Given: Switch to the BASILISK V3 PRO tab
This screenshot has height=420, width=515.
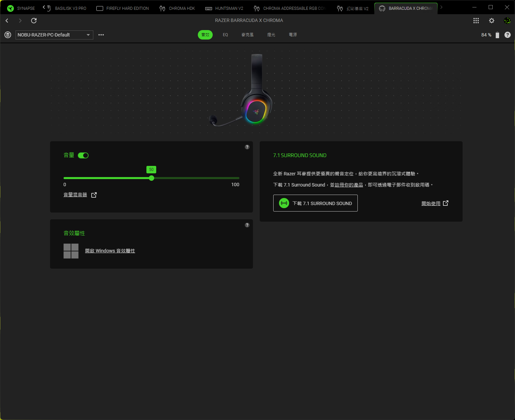Looking at the screenshot, I should click(x=67, y=8).
